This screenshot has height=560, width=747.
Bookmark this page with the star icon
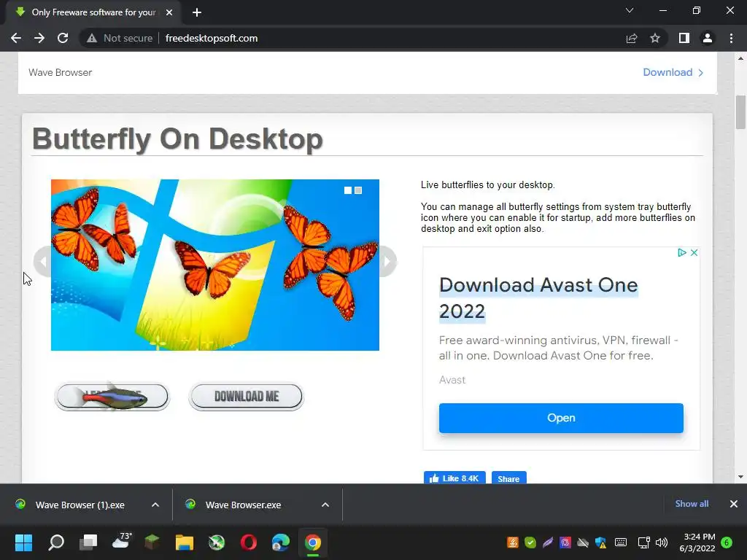pos(655,38)
